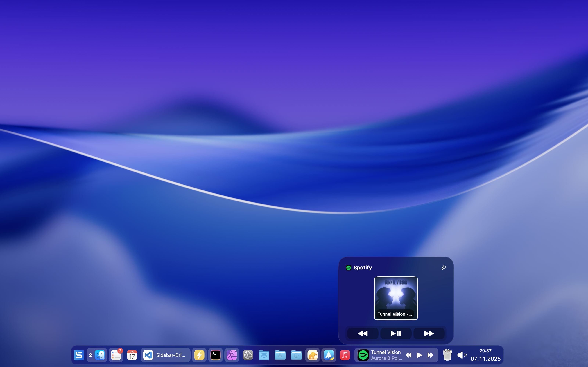The image size is (588, 367).
Task: Launch the yellow lightning bolt app
Action: (199, 355)
